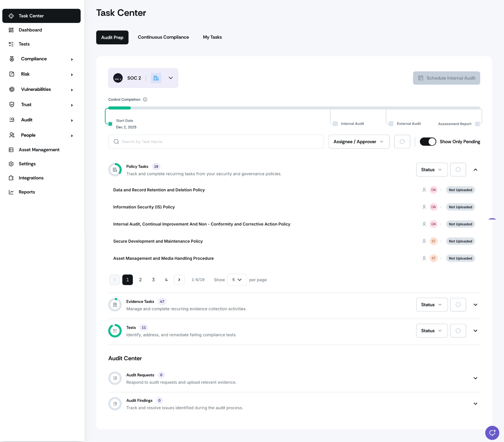The width and height of the screenshot is (504, 442).
Task: Click the refresh icon beside Assignee filter
Action: click(x=402, y=142)
